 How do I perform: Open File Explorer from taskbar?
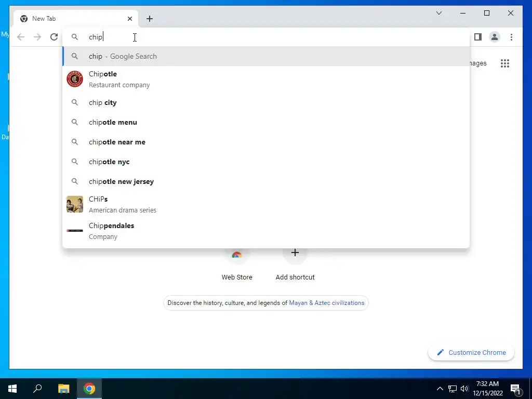coord(63,389)
